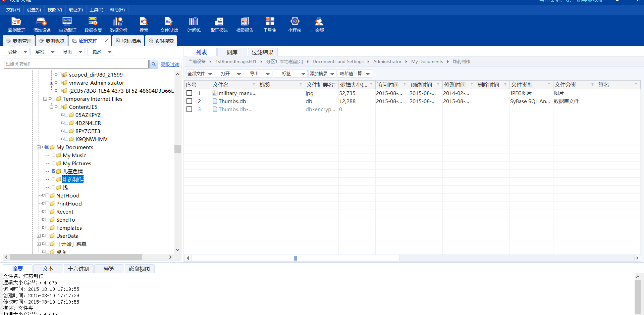Click the My Music folder icon
Viewport: 644px width, 315px height.
pos(59,155)
